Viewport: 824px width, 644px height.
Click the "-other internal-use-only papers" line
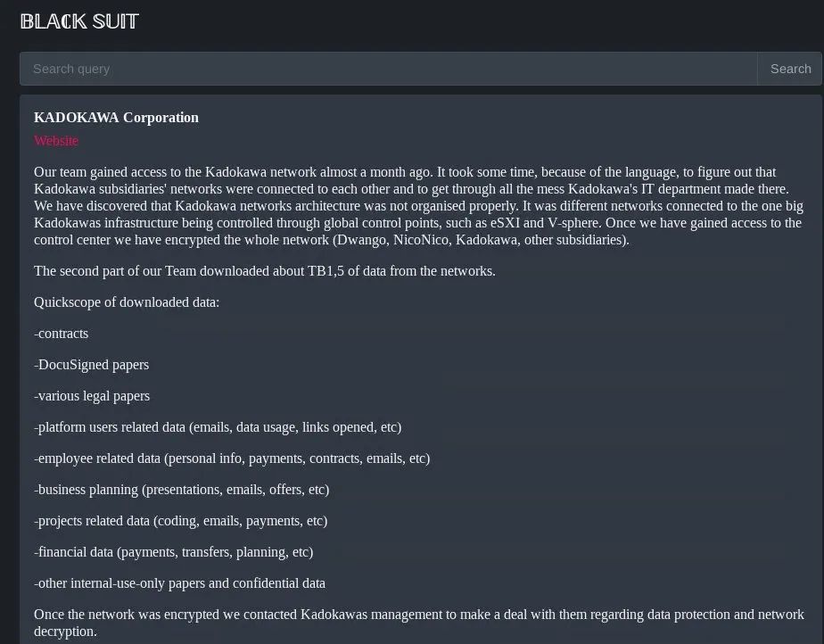click(x=179, y=583)
